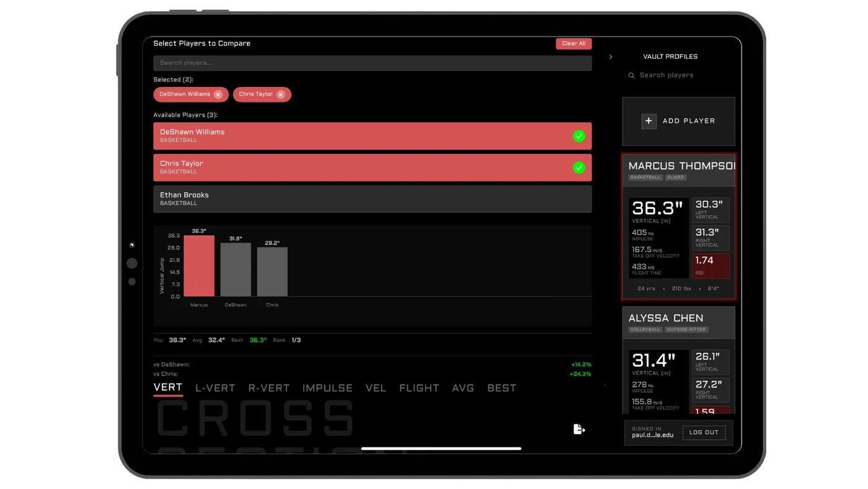Click the export file icon
868x489 pixels.
tap(579, 429)
